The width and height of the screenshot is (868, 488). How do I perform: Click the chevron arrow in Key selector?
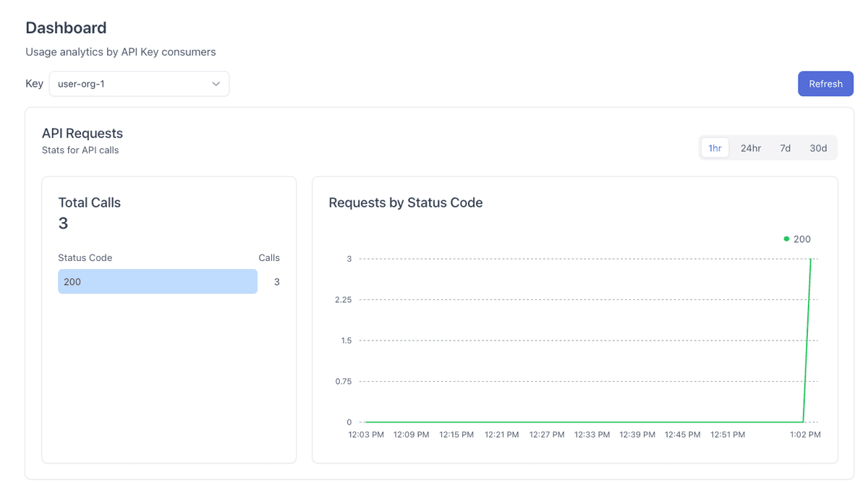coord(216,84)
